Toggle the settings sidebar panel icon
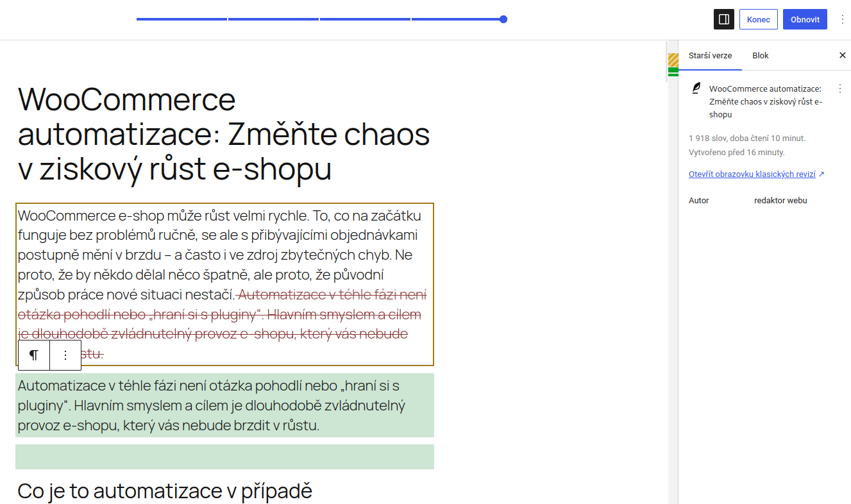This screenshot has width=851, height=504. tap(724, 19)
